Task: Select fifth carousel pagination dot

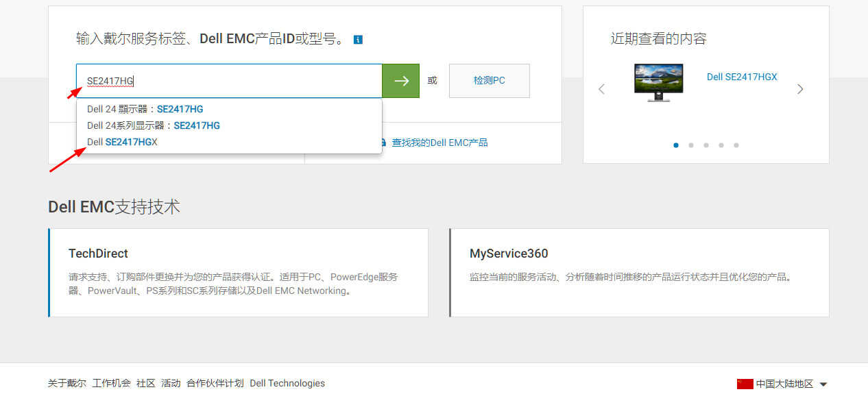Action: point(736,145)
